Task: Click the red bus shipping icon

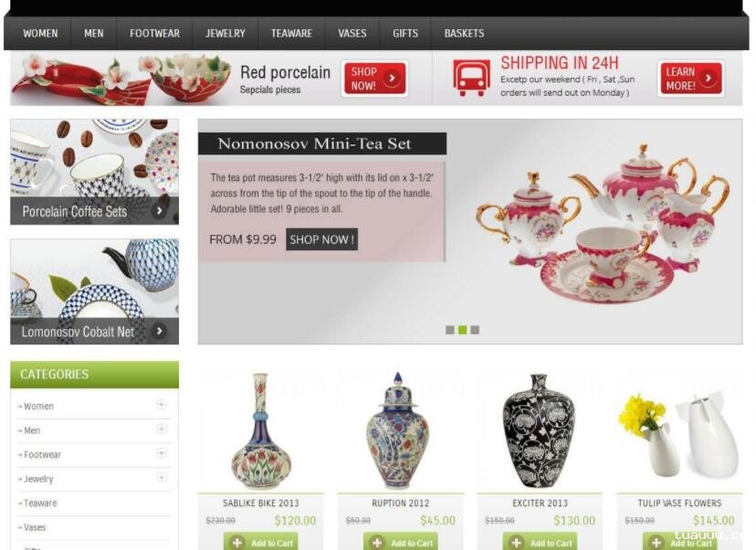Action: tap(471, 78)
